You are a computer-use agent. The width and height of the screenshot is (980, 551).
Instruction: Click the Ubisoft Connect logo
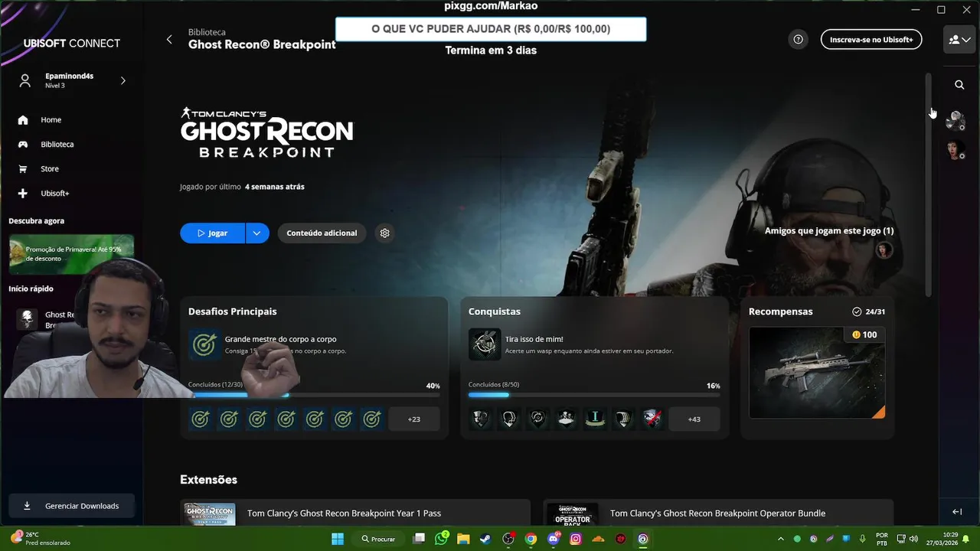pyautogui.click(x=72, y=44)
